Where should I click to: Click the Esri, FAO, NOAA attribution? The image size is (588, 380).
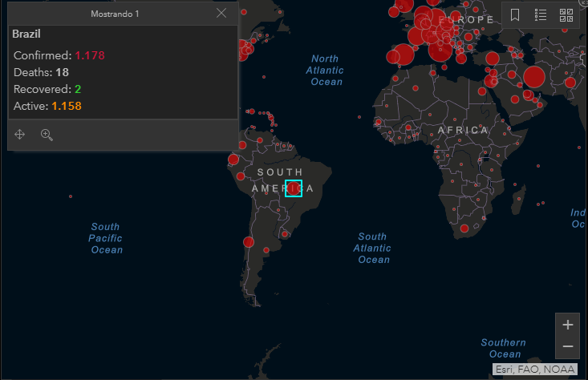[535, 369]
